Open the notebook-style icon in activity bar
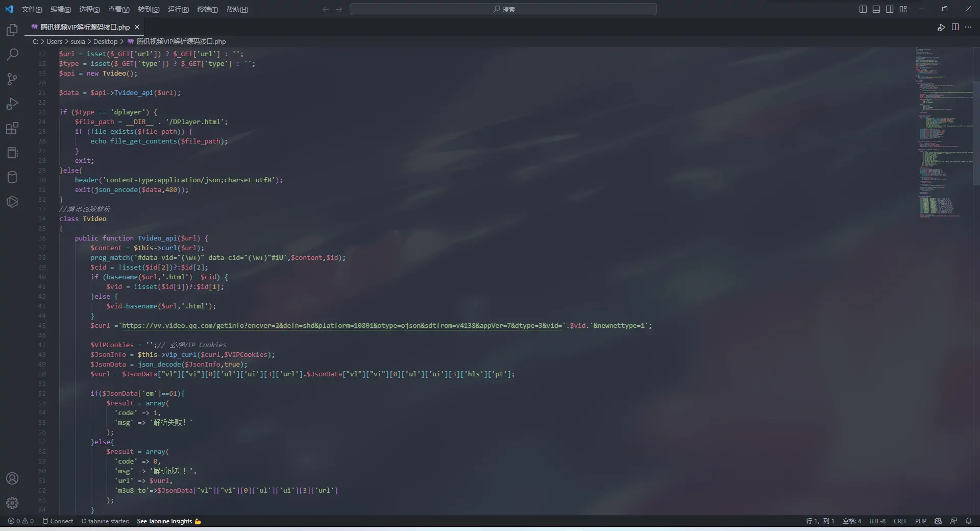The image size is (980, 531). (x=12, y=153)
